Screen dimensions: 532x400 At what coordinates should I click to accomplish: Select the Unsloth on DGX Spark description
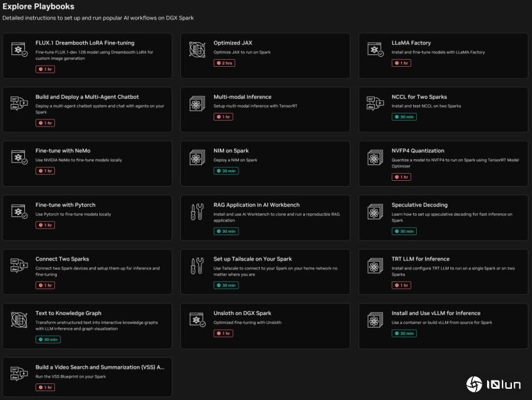coord(247,323)
